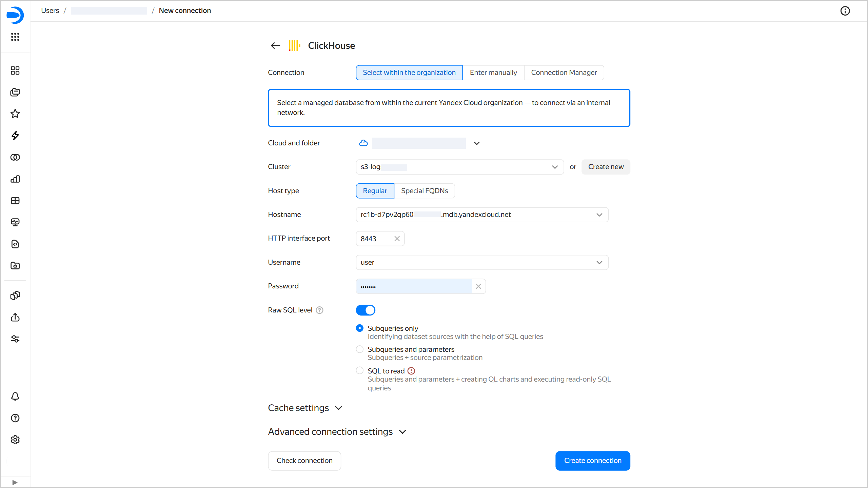The width and height of the screenshot is (868, 488).
Task: Click the upload tray icon in sidebar
Action: coord(15,317)
